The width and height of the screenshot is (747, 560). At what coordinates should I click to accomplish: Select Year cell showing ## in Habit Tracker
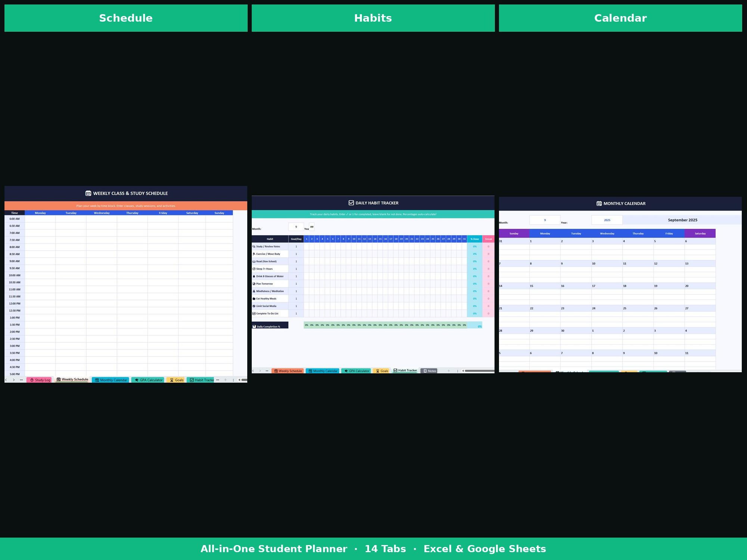point(312,227)
